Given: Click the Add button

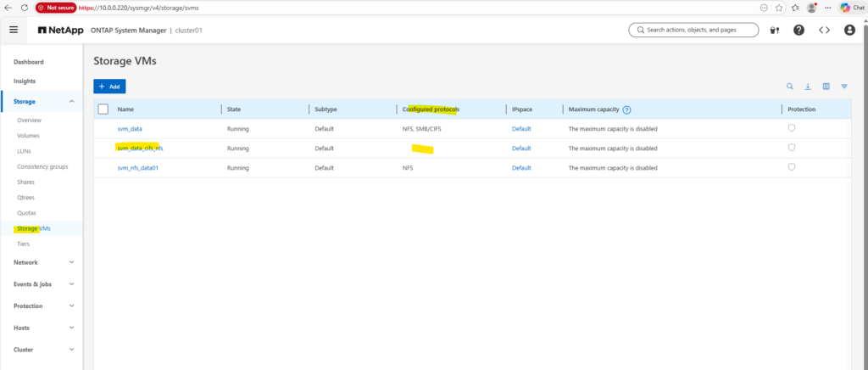Looking at the screenshot, I should coord(109,87).
